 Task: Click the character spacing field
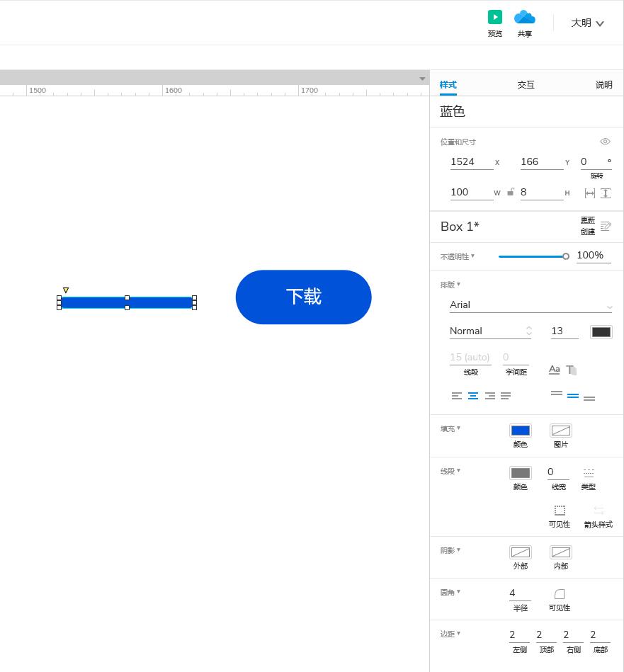(x=516, y=358)
